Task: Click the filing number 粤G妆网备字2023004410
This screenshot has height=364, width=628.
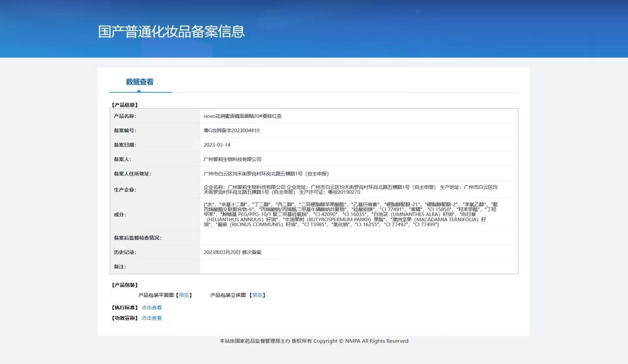Action: (x=232, y=130)
